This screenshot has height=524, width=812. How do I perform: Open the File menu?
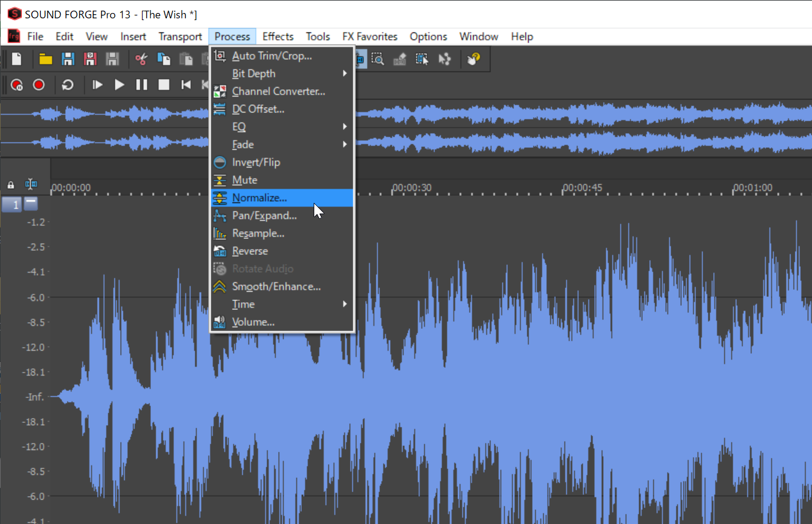[36, 37]
